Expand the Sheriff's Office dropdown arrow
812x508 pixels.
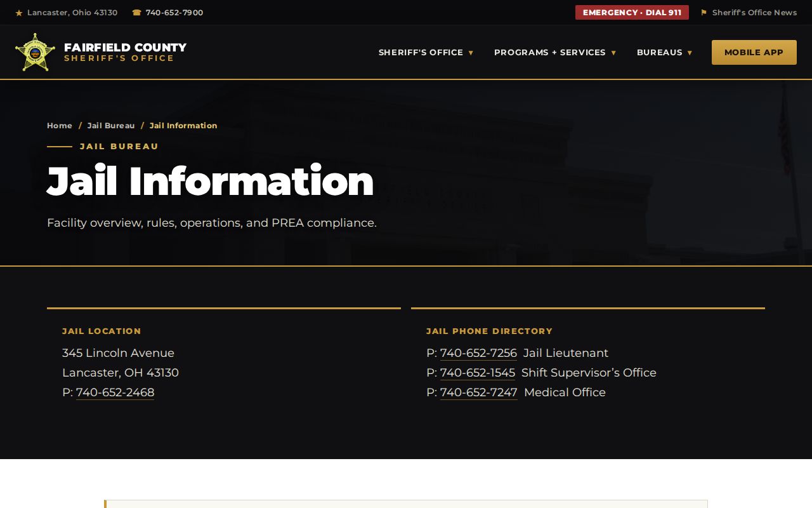[x=471, y=53]
